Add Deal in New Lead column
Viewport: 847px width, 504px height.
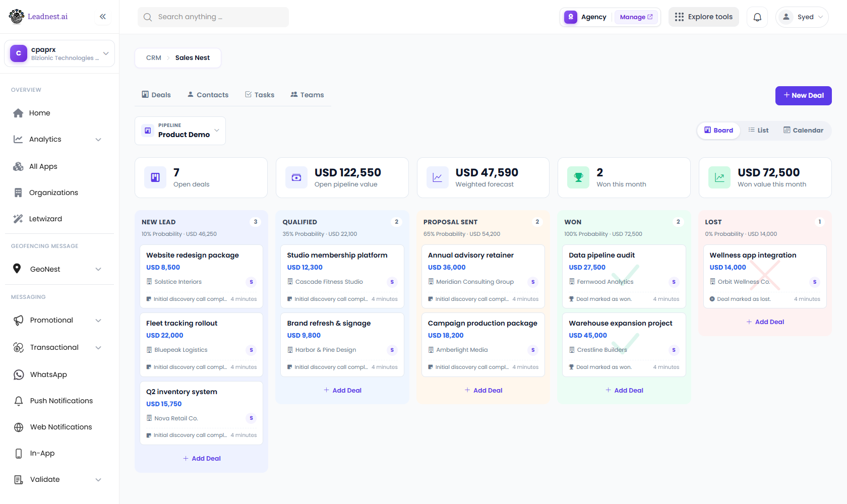pos(202,458)
